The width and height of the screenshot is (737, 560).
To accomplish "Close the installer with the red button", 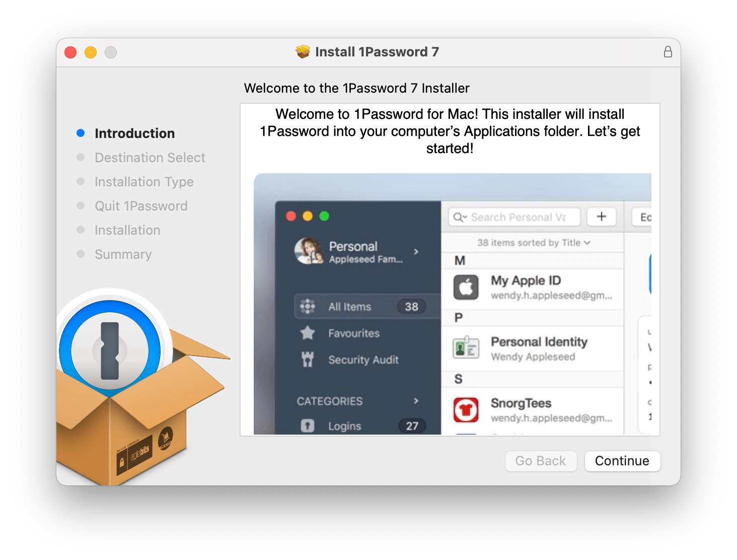I will click(x=70, y=52).
